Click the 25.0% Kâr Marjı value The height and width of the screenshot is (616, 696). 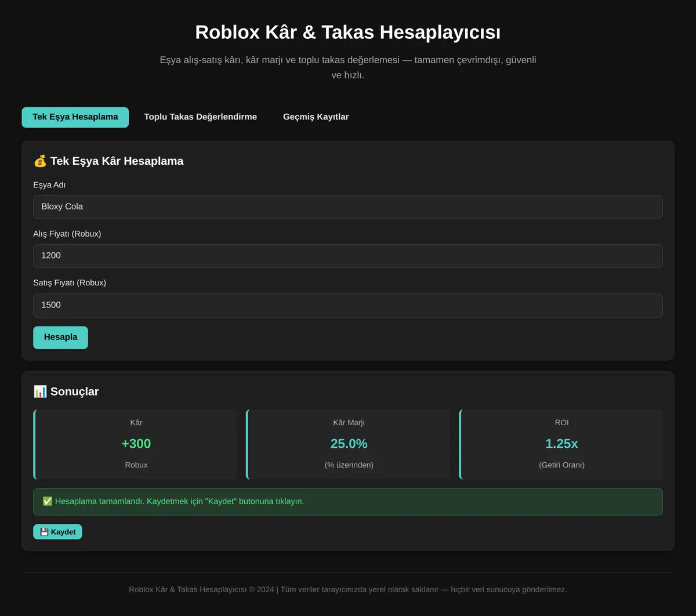349,444
